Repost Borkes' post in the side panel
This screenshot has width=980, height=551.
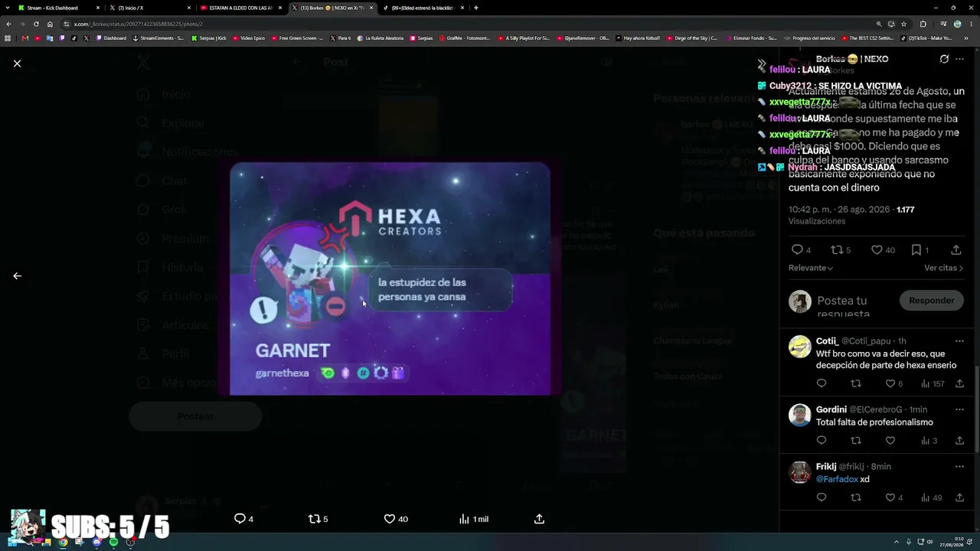click(837, 249)
